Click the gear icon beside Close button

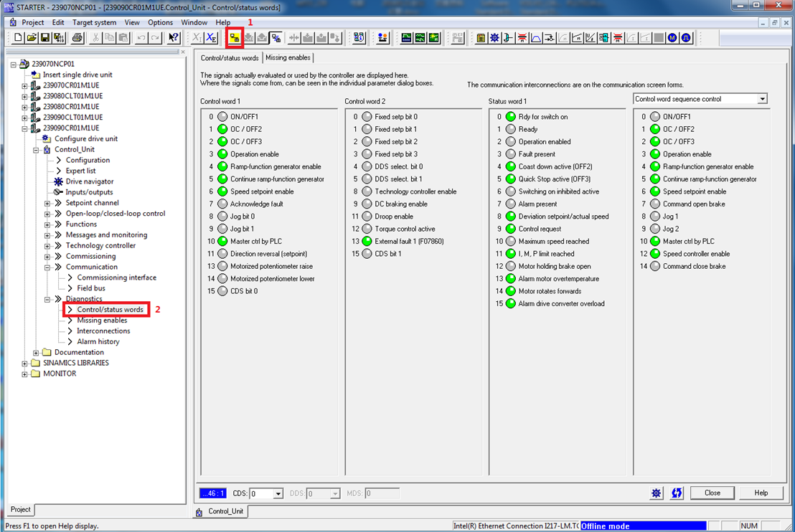click(657, 493)
